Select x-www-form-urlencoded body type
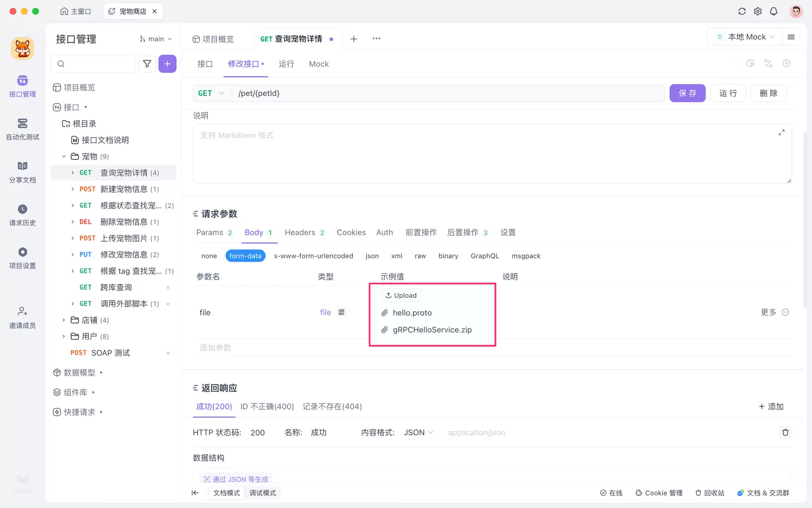 click(313, 256)
